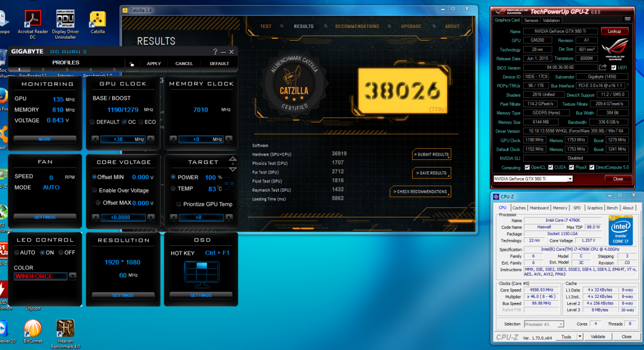Image resolution: width=644 pixels, height=350 pixels.
Task: Select profile slot 1 in OC Guru
Action: click(20, 69)
